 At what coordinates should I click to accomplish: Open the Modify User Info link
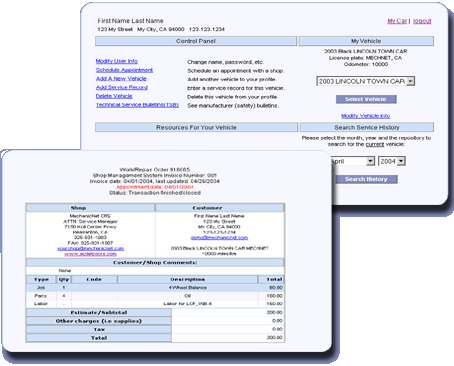pyautogui.click(x=117, y=61)
